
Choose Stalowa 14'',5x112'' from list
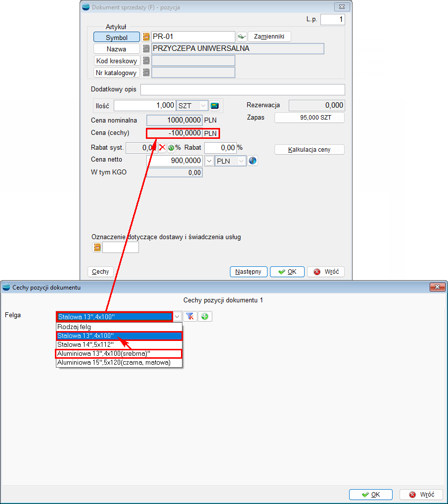pos(119,345)
